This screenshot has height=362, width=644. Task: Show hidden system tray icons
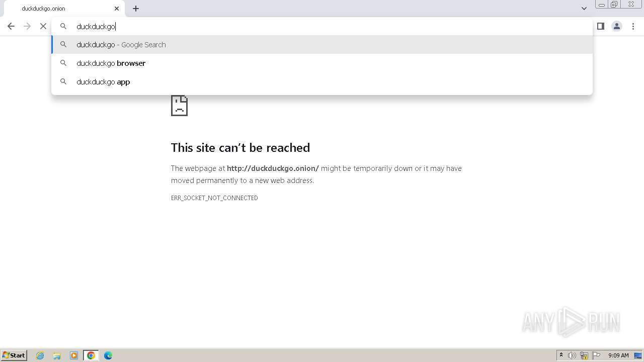(561, 355)
